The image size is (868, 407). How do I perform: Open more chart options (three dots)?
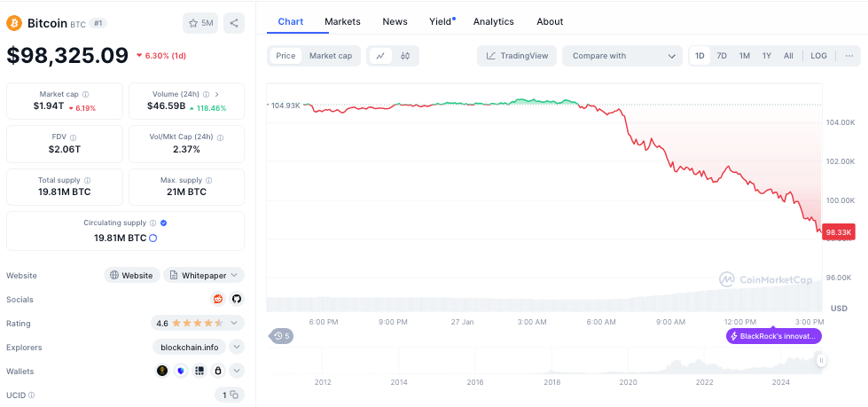click(x=848, y=56)
